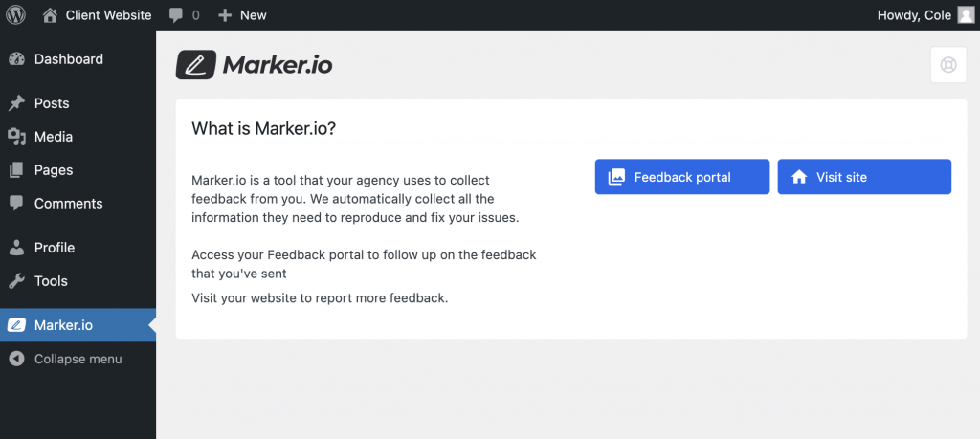Screen dimensions: 980x439
Task: Click the 'What is Marker.io?' heading
Action: pyautogui.click(x=264, y=129)
